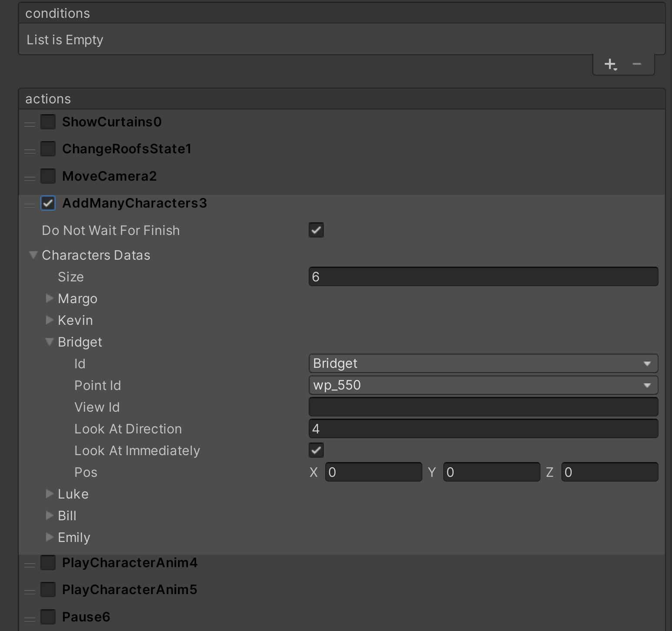Enable the ChangeRoofsState1 checkbox
Screen dimensions: 672x631
click(48, 149)
